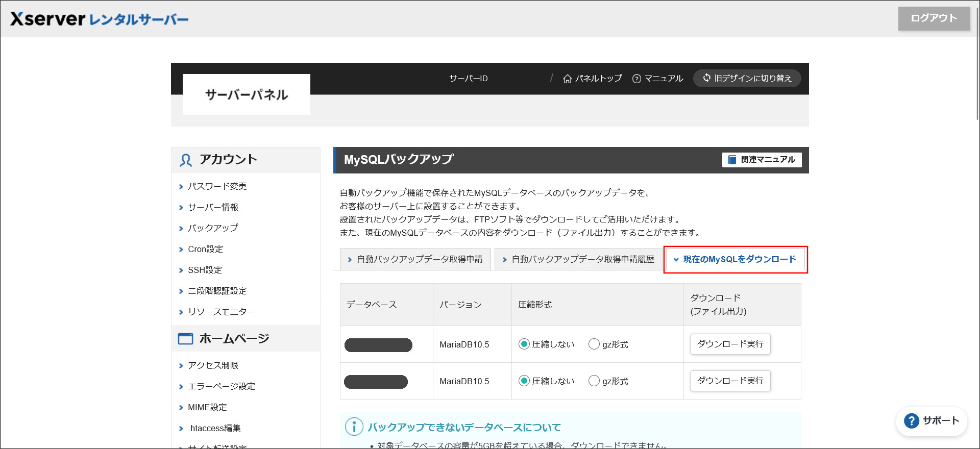Open Cron設定 in the sidebar

pyautogui.click(x=205, y=249)
